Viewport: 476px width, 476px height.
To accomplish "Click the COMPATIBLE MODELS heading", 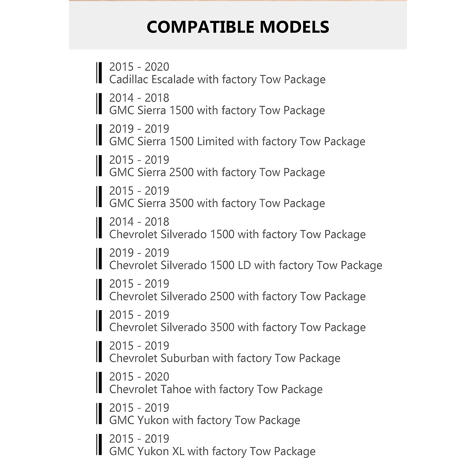I will 238,27.
